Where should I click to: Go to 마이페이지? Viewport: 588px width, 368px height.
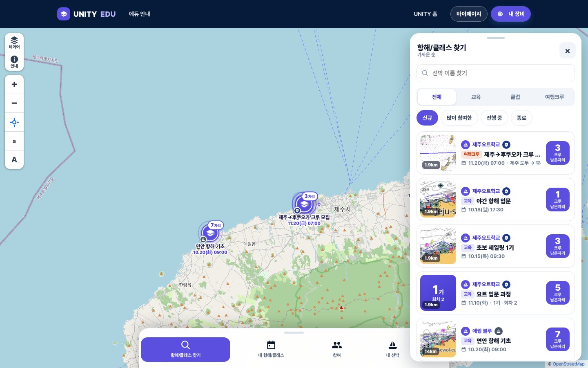pyautogui.click(x=469, y=14)
